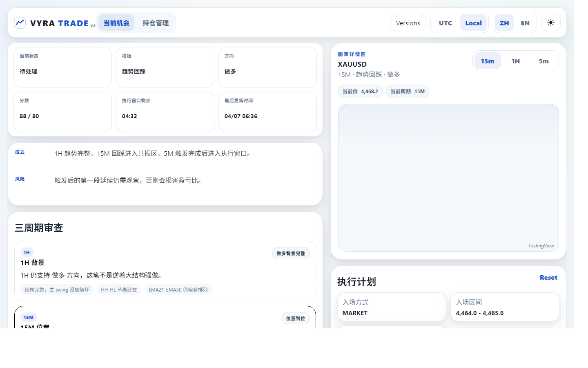
Task: Switch chart to 1H timeframe
Action: [515, 61]
